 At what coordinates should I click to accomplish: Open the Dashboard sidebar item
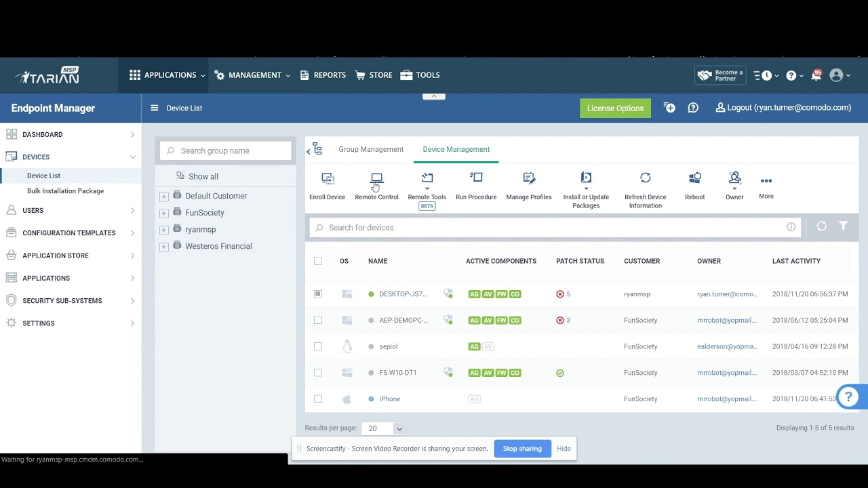point(71,135)
